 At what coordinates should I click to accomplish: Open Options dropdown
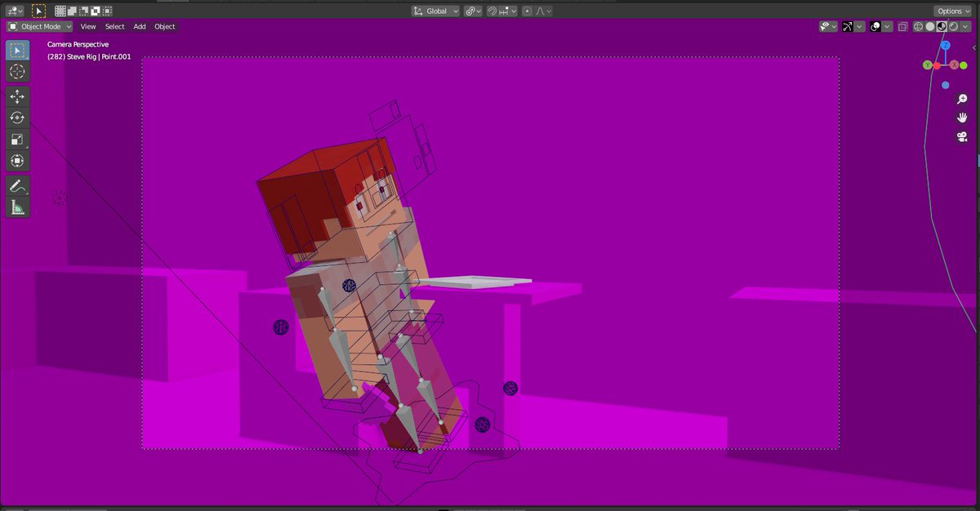(x=953, y=11)
